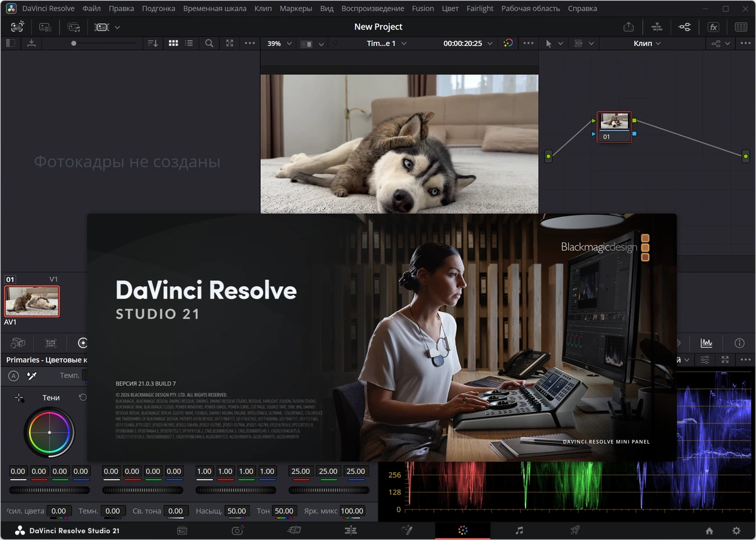
Task: Open node editor three-dot options menu
Action: (744, 43)
